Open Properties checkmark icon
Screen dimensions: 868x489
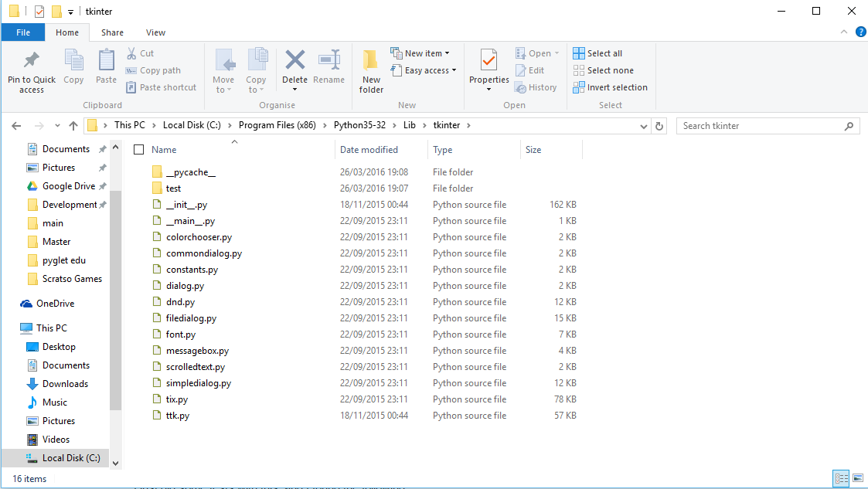488,59
